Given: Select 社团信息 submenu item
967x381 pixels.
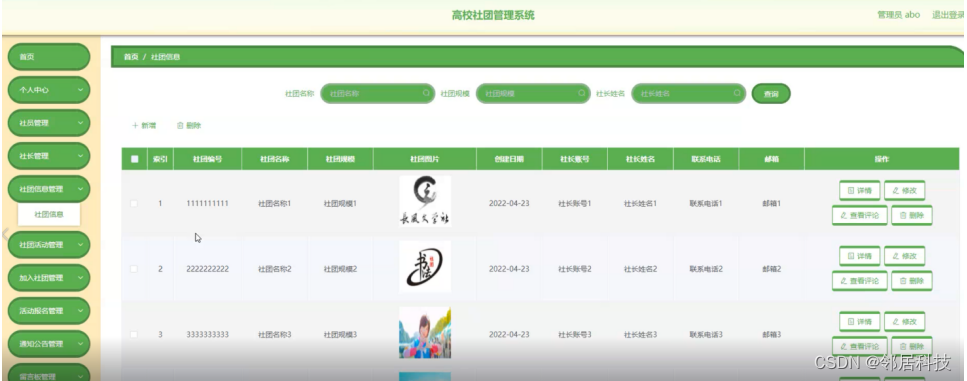Looking at the screenshot, I should coord(49,215).
